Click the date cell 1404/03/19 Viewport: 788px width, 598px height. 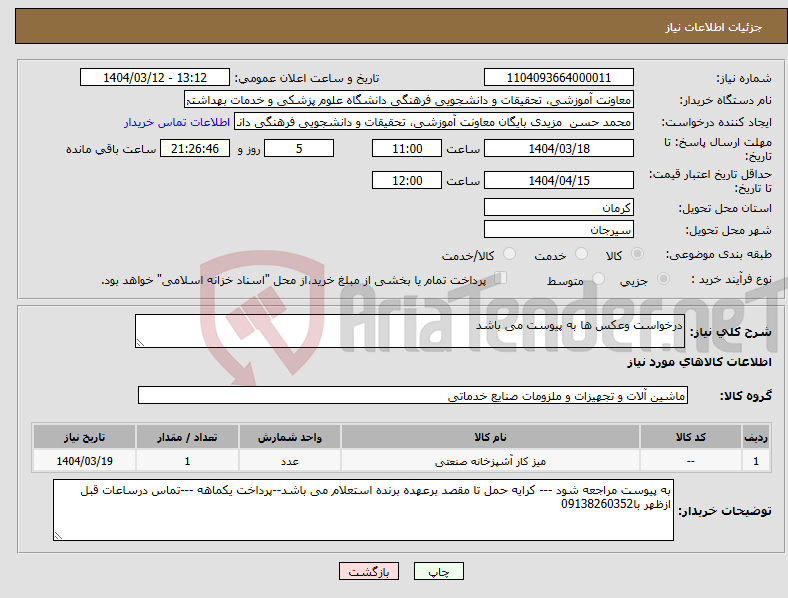click(84, 461)
